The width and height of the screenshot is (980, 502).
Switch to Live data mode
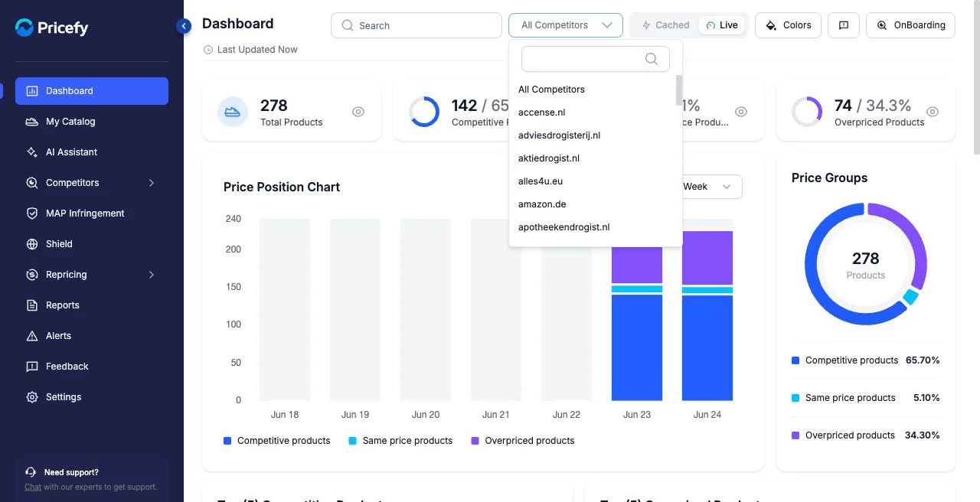(721, 25)
